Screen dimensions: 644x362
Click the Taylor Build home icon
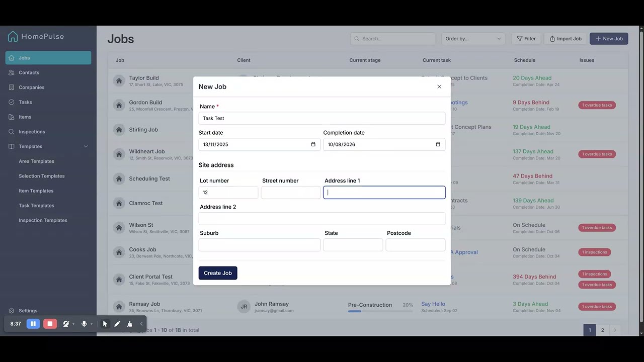coord(119,80)
